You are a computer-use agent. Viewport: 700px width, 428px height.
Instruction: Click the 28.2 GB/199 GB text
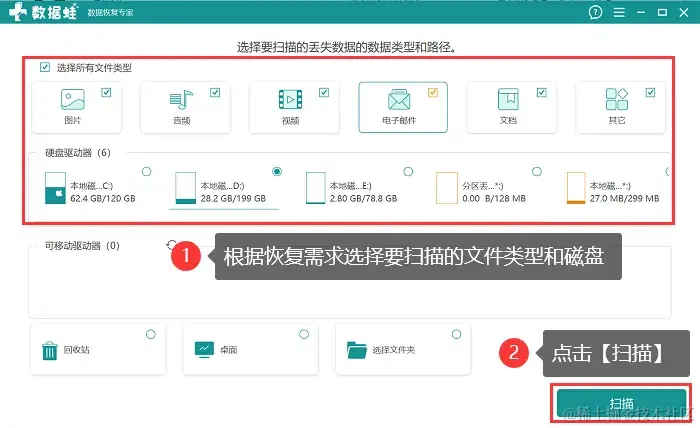pyautogui.click(x=233, y=199)
